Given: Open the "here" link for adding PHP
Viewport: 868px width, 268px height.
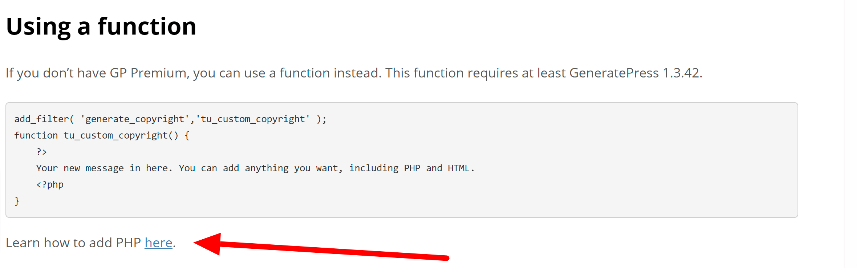Looking at the screenshot, I should (158, 243).
